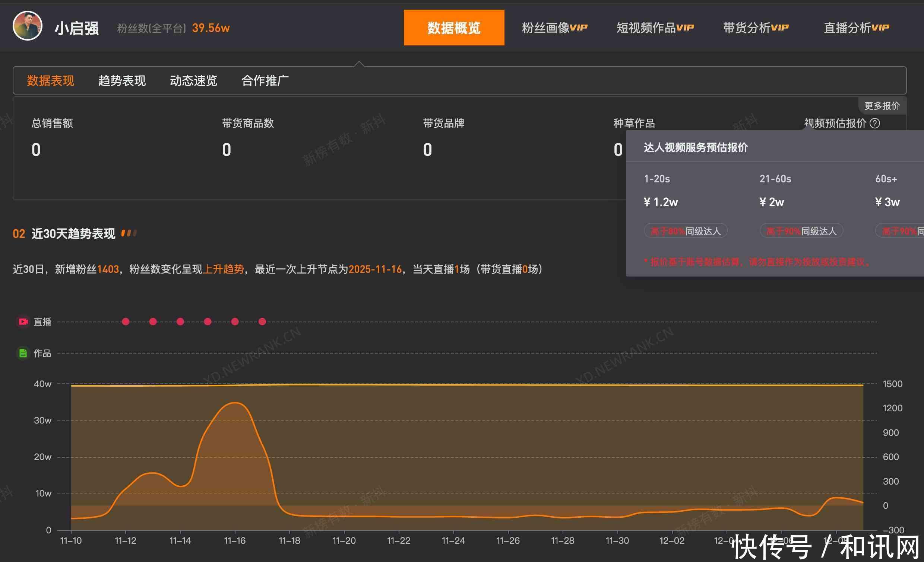Click the 小启强 profile avatar
This screenshot has height=562, width=924.
[x=27, y=26]
